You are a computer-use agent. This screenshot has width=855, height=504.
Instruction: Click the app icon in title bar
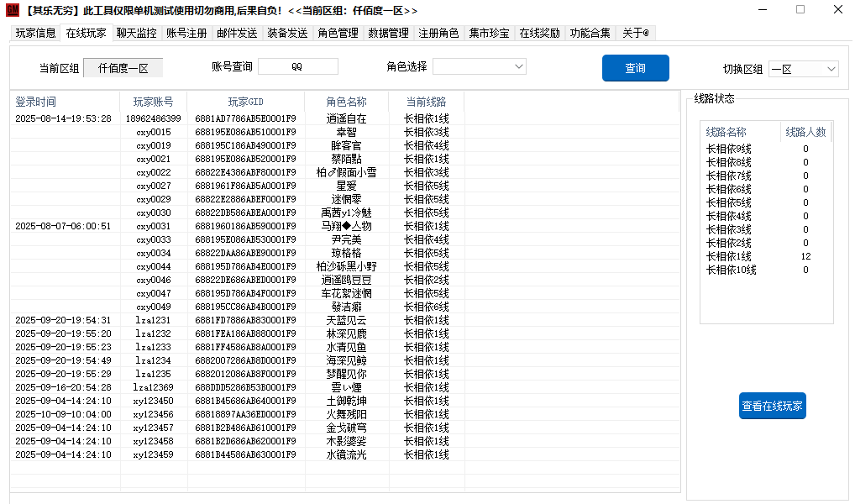point(12,10)
